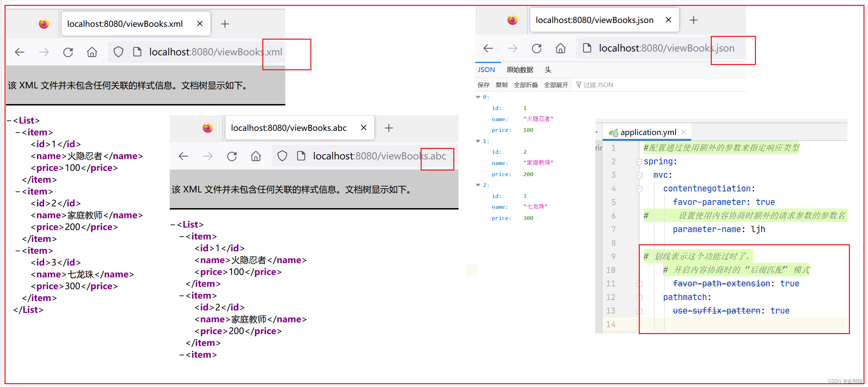Click JSON value "火隐忍者" in viewer
868x387 pixels.
[x=538, y=119]
